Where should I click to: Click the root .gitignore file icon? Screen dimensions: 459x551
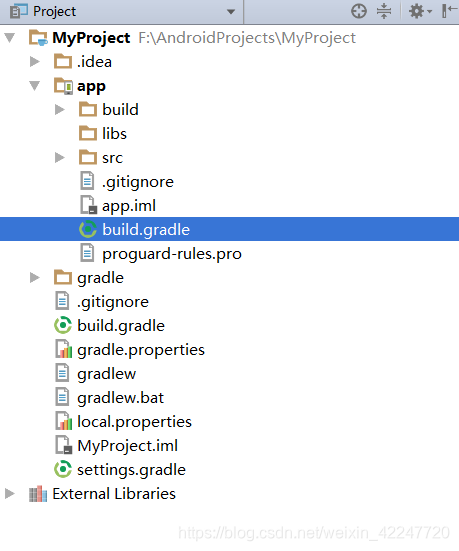point(62,302)
